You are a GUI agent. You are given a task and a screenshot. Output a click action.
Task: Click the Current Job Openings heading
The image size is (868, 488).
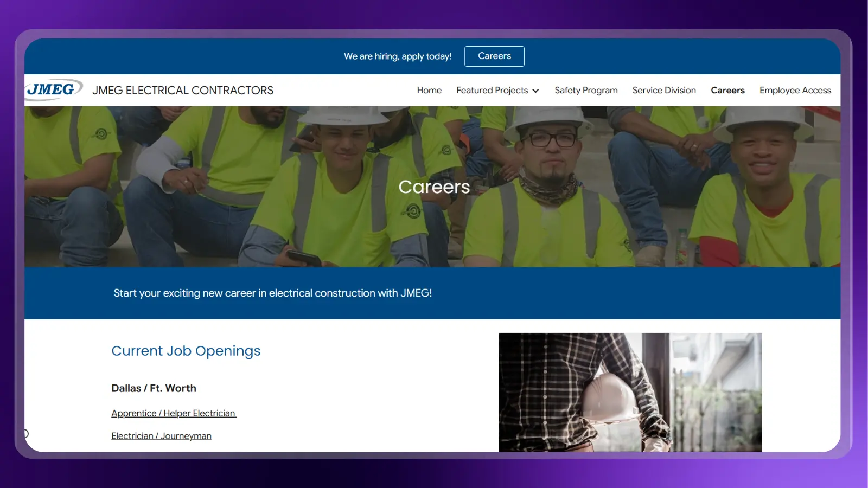(186, 351)
